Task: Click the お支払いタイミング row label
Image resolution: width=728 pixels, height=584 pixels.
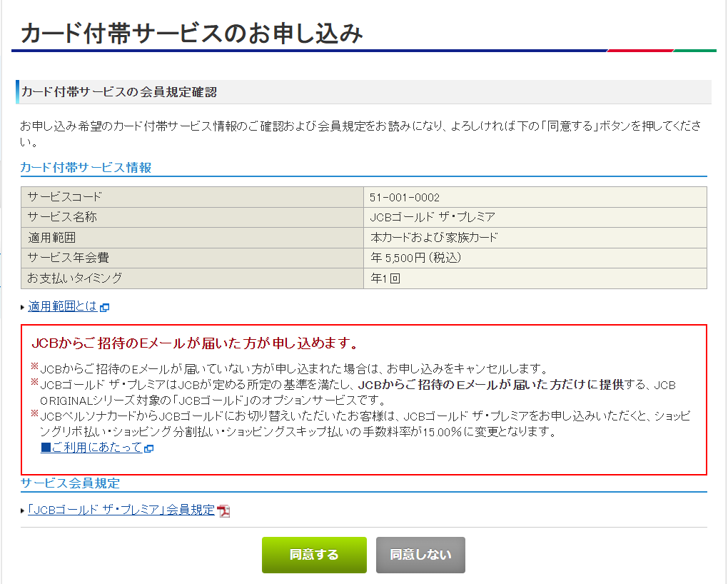Action: point(74,278)
